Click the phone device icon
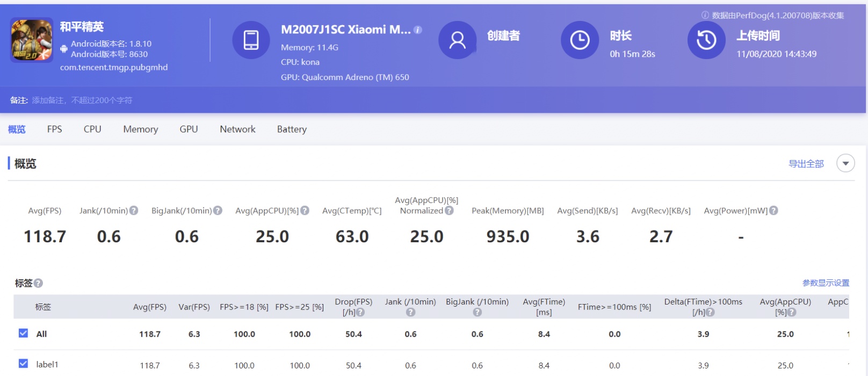This screenshot has width=868, height=376. point(251,40)
